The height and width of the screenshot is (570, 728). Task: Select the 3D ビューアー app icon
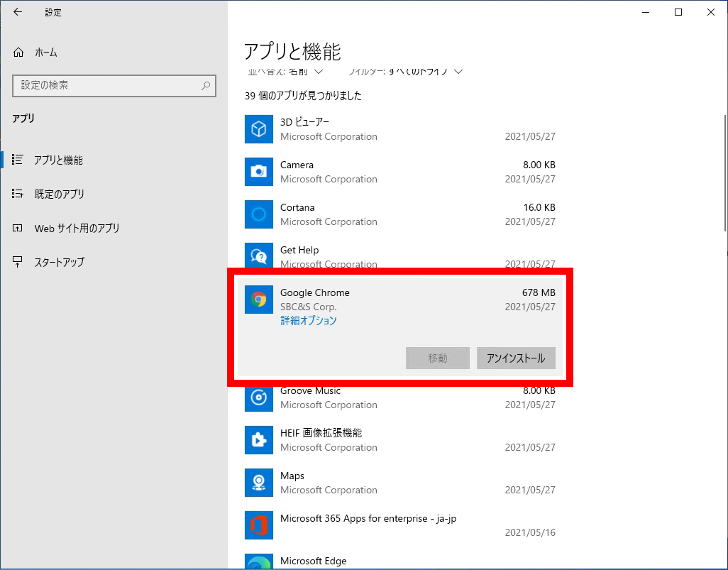pyautogui.click(x=258, y=129)
